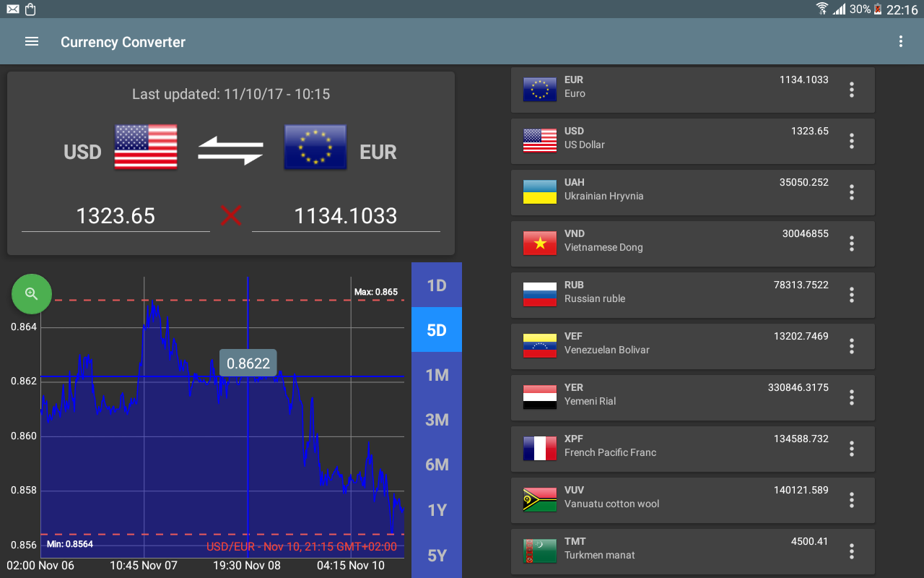The height and width of the screenshot is (578, 924).
Task: Select the EU flag next to EUR
Action: 315,146
